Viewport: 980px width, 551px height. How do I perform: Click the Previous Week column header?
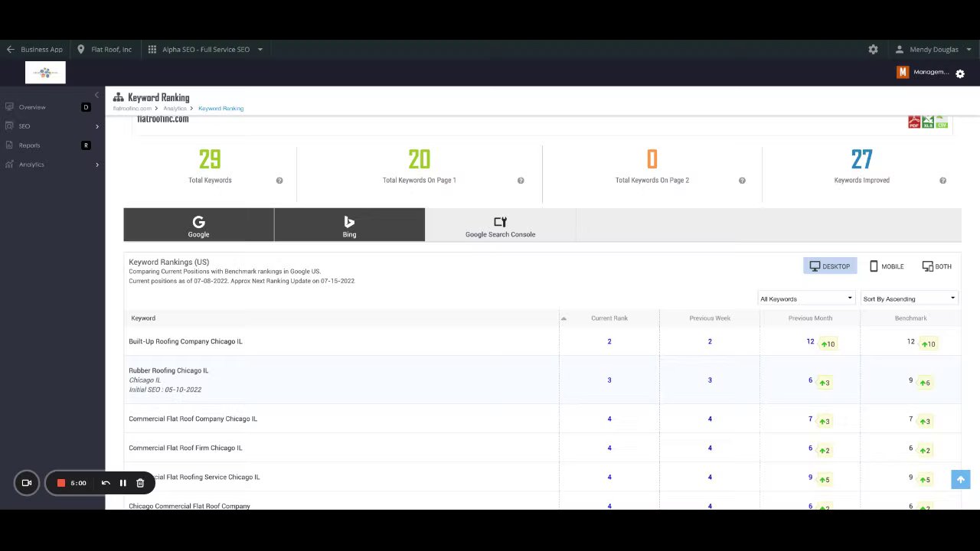(x=710, y=318)
